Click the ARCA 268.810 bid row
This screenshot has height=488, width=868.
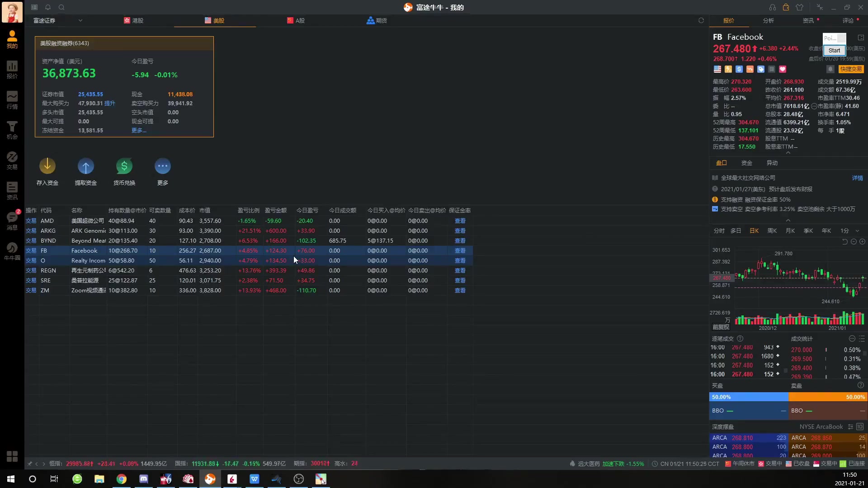pyautogui.click(x=749, y=438)
